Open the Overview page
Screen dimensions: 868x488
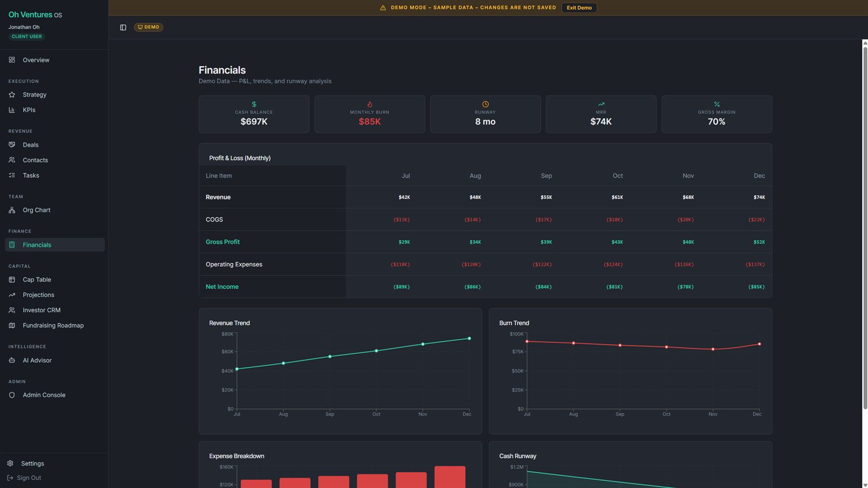(55, 60)
